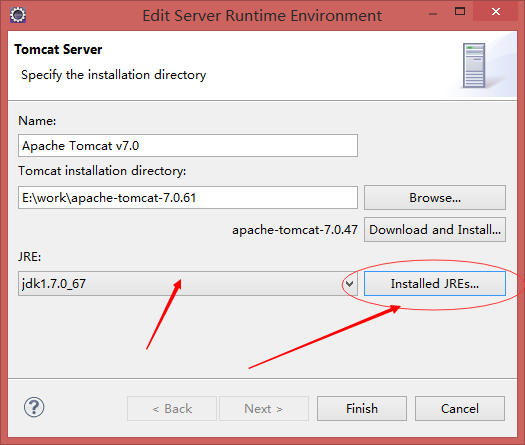
Task: Click the apache-tomcat-7.0.47 label
Action: [x=295, y=230]
